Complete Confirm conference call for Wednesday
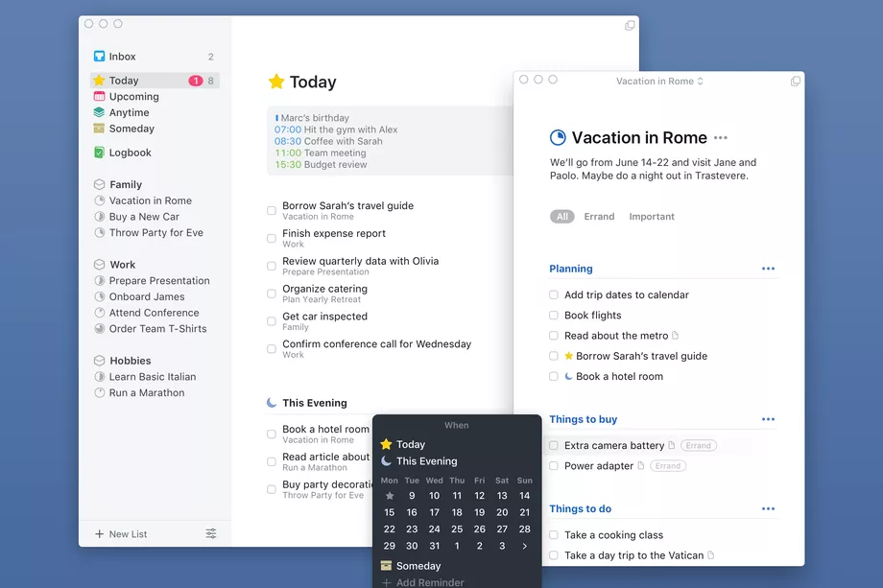 tap(272, 349)
